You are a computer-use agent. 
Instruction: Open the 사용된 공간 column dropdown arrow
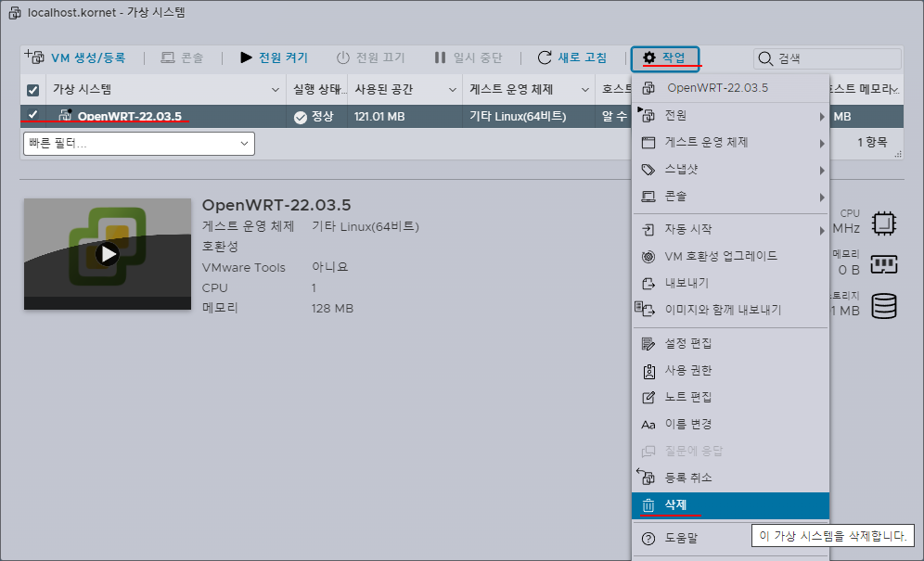click(x=453, y=90)
